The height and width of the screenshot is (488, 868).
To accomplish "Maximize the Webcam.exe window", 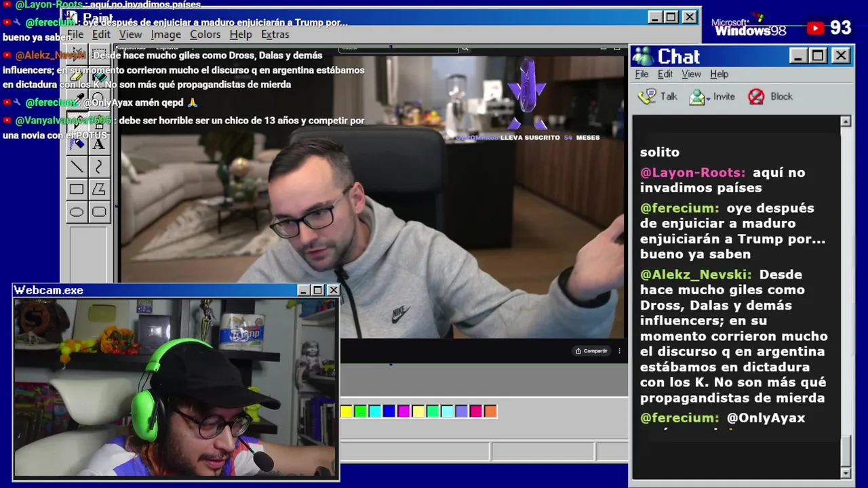I will pos(317,290).
